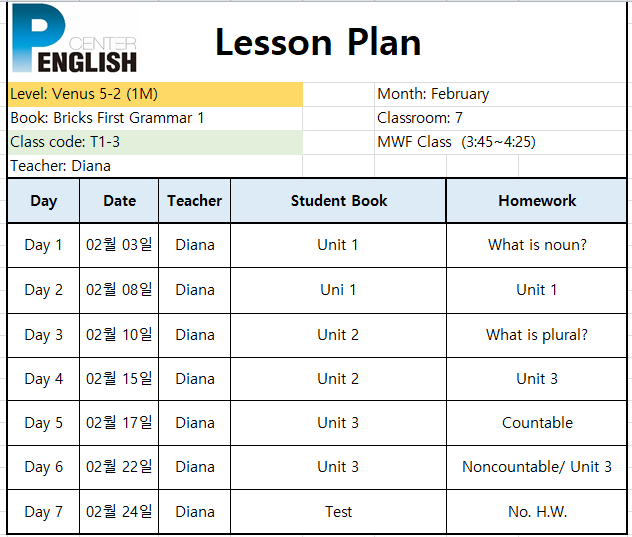Select the 'What is plural?' homework cell
The width and height of the screenshot is (632, 537).
click(x=536, y=335)
